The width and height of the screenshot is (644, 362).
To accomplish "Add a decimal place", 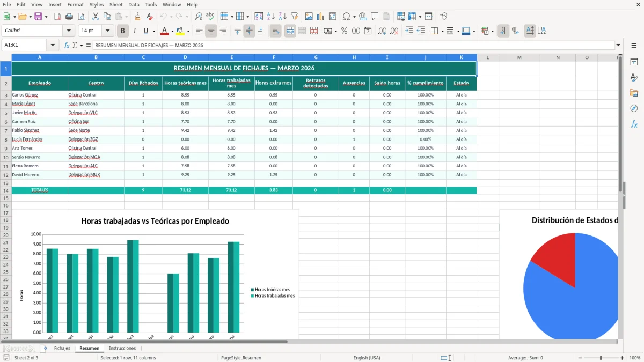I will (382, 31).
